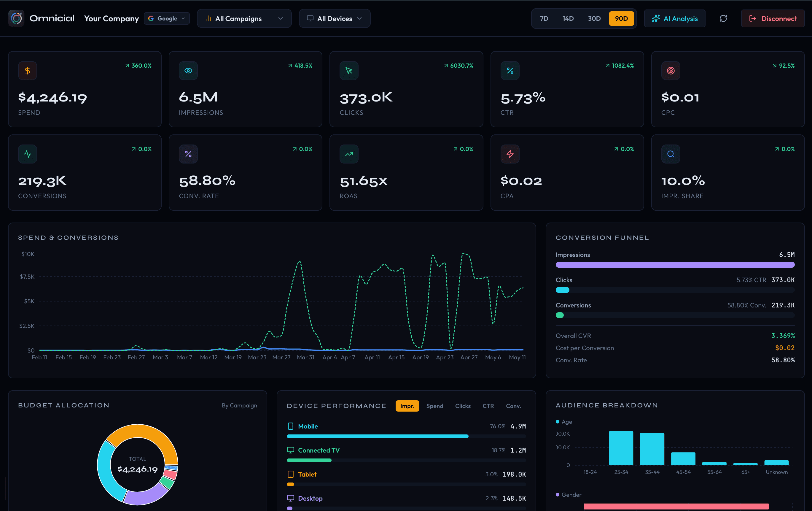Switch device performance to Conv. tab
Screen dimensions: 812x511
[513, 406]
